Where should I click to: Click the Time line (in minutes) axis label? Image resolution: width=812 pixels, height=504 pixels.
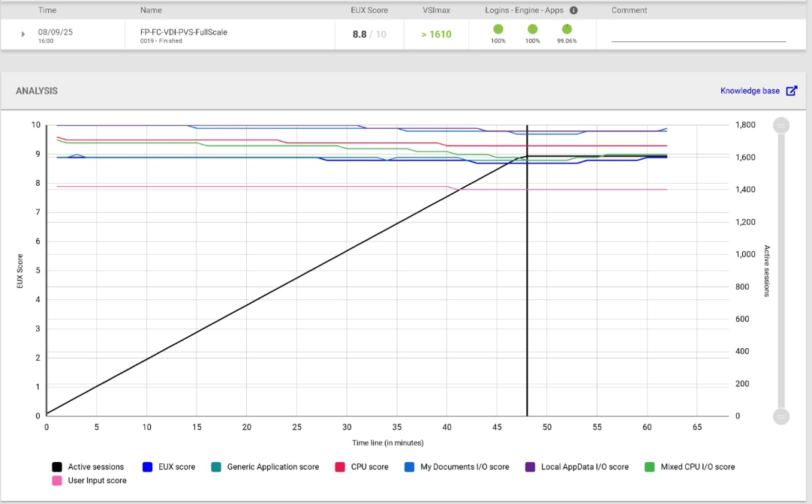pyautogui.click(x=388, y=443)
